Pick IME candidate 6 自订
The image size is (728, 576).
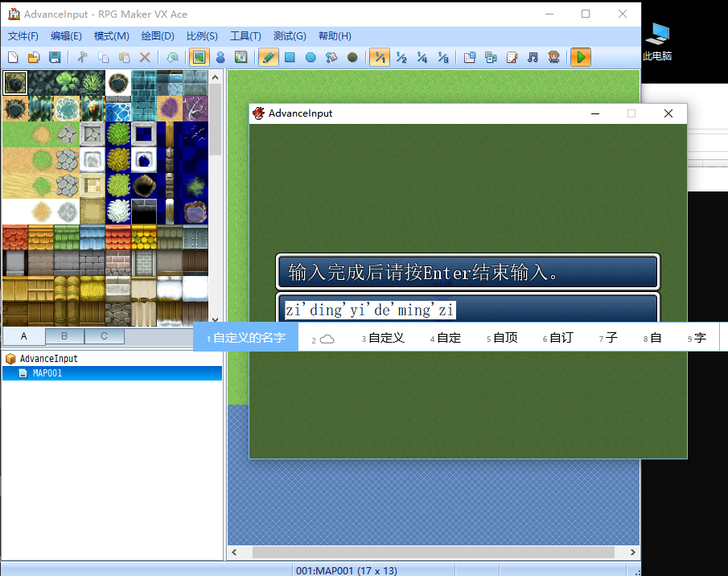(558, 338)
